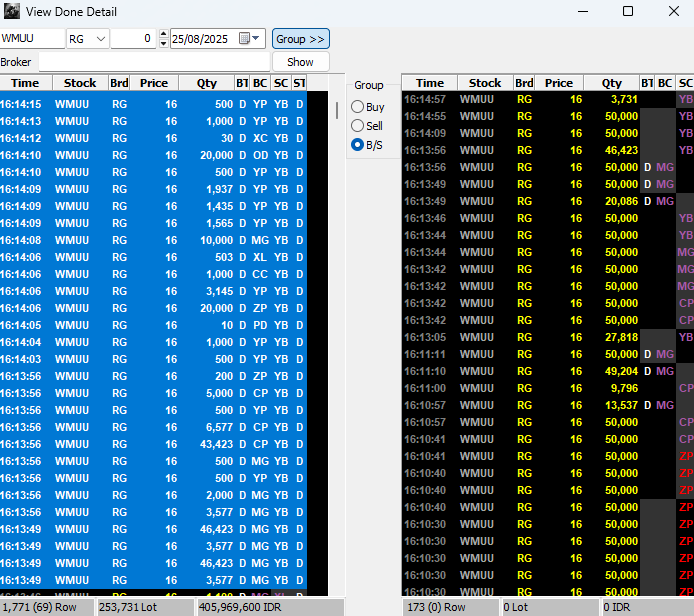Click the left table SC column header
Viewport: 694px width, 616px height.
tap(281, 83)
